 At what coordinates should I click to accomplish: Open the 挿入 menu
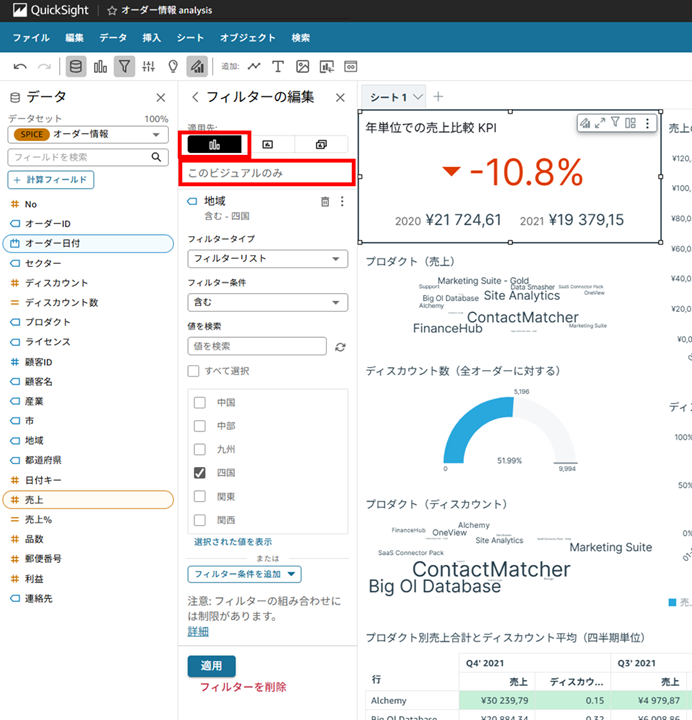[x=152, y=38]
